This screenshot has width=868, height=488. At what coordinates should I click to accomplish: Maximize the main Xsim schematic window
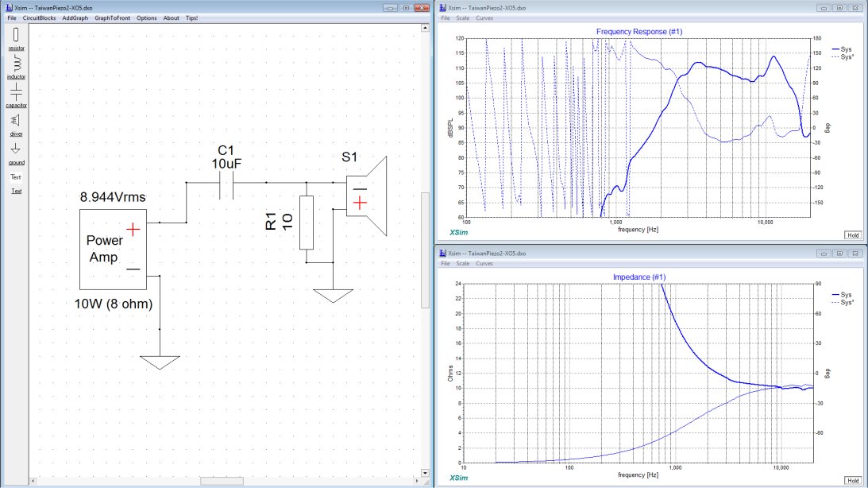tap(406, 8)
